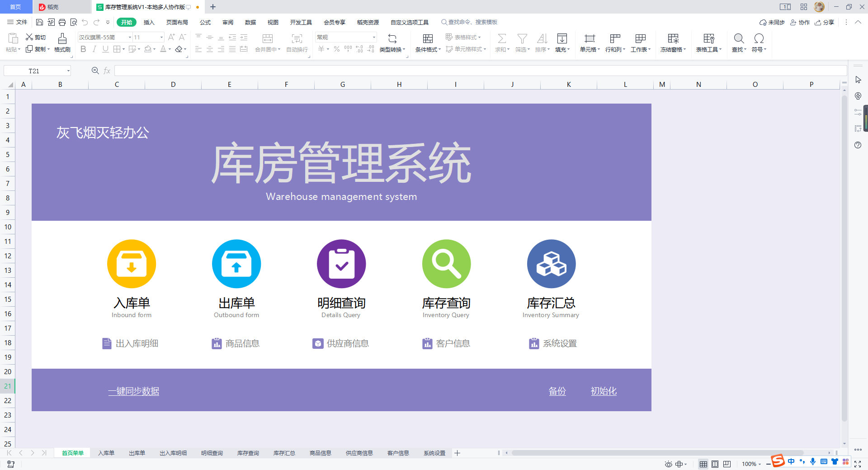Open the green Inventory Query magnifier icon
Viewport: 868px width, 470px height.
(446, 264)
